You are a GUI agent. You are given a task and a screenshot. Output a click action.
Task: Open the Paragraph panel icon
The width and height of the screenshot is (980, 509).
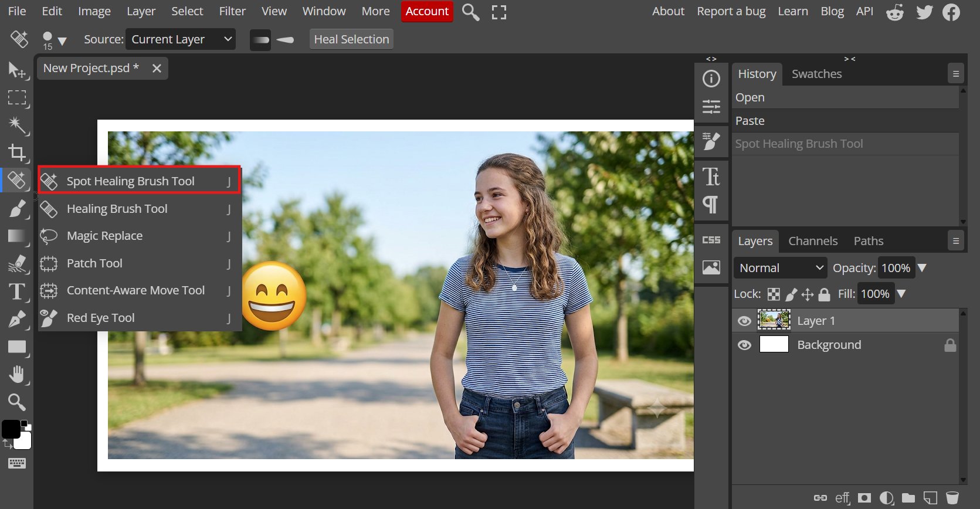(x=711, y=205)
